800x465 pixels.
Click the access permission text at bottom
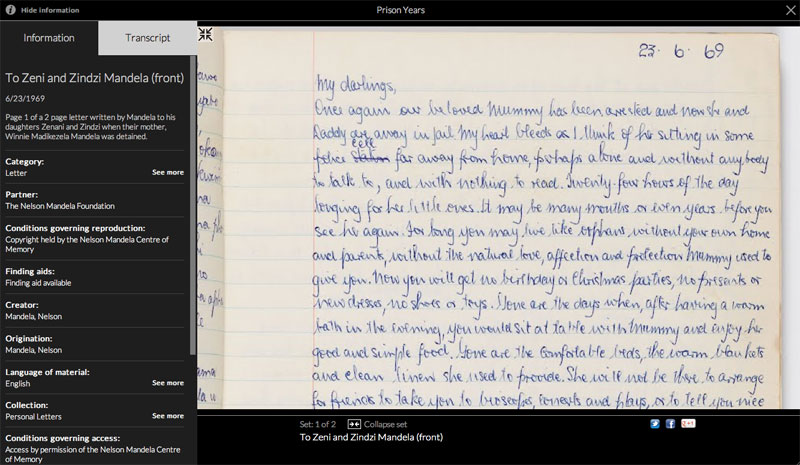tap(92, 454)
